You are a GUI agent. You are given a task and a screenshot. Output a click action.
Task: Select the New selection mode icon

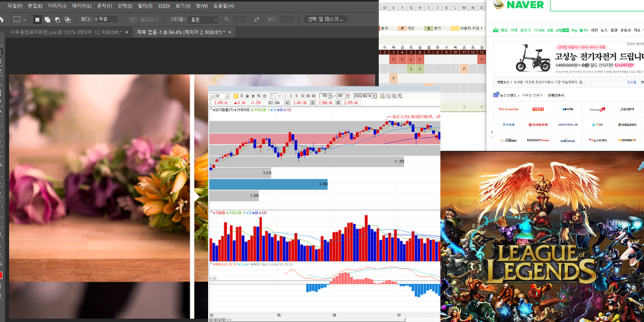point(37,19)
